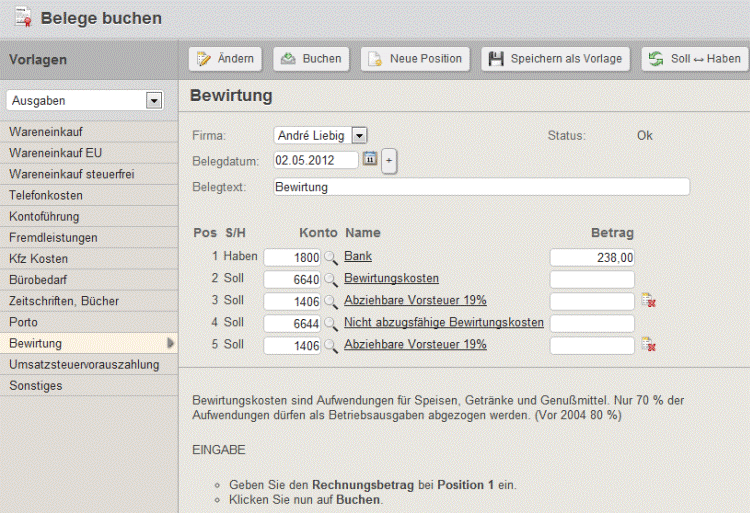Click the Konto column header
750x513 pixels.
tap(318, 233)
